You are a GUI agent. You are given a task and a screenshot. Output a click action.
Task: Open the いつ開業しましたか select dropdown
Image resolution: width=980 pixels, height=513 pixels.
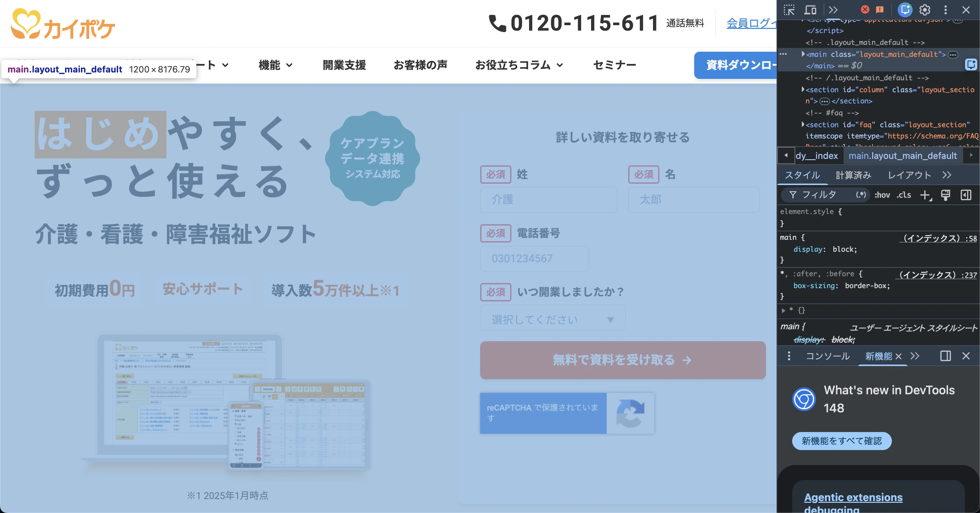552,318
